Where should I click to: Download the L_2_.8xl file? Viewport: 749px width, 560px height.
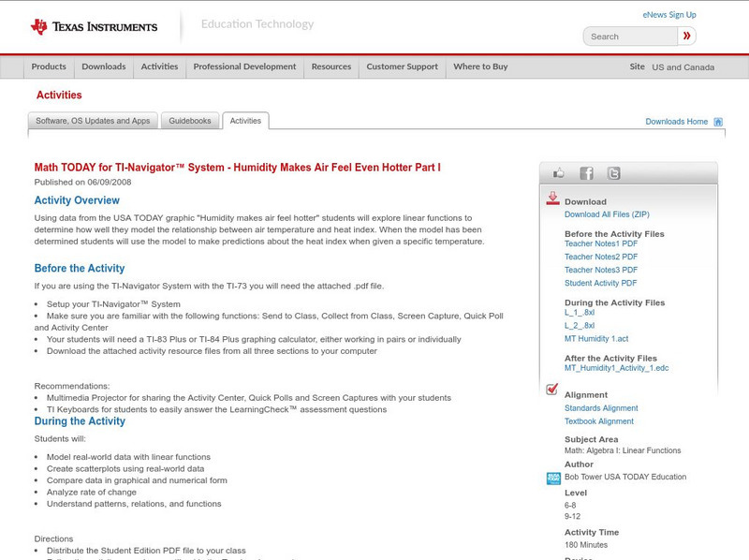(x=580, y=325)
